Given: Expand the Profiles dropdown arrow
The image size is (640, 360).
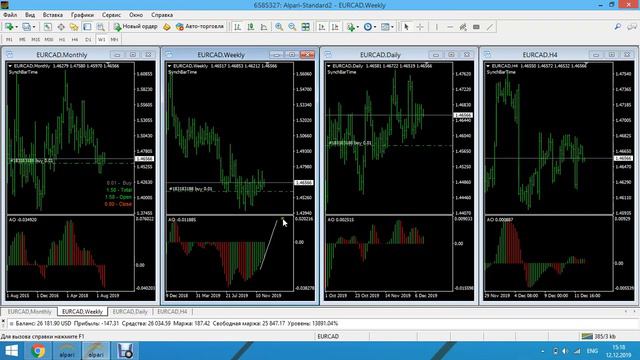Looking at the screenshot, I should click(x=34, y=27).
